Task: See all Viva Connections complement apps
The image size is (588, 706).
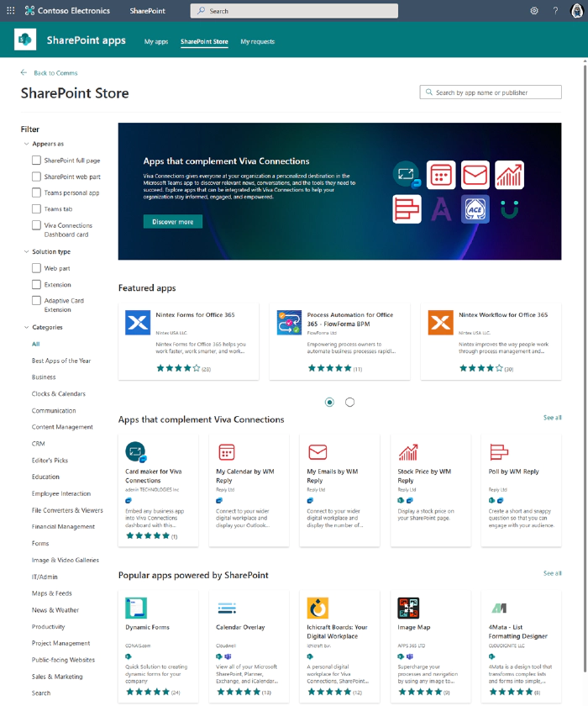Action: click(x=552, y=418)
